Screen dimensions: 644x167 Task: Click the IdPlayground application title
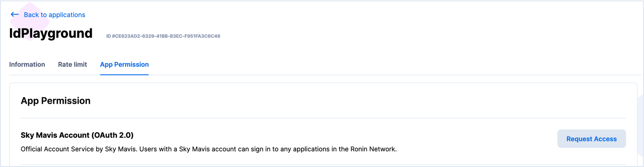[51, 33]
